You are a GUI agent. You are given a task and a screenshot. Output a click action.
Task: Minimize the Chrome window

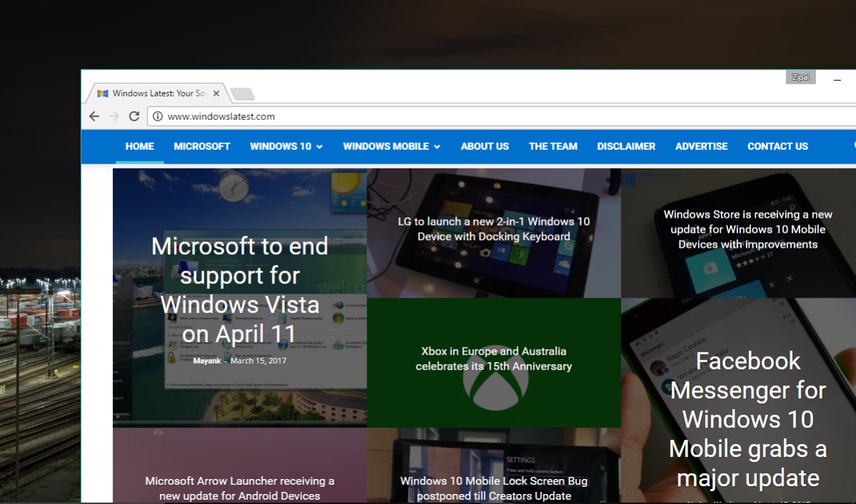click(x=837, y=80)
